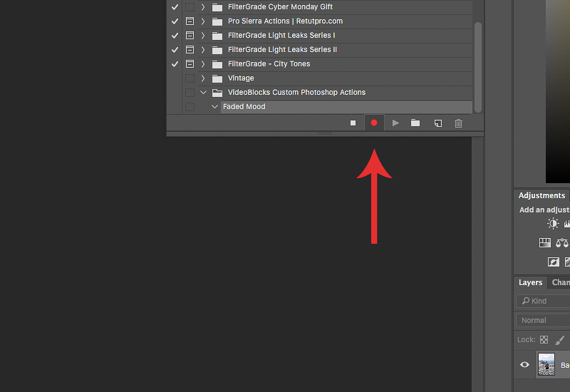Collapse VideoBlocks Custom Photoshop Actions set

[203, 93]
